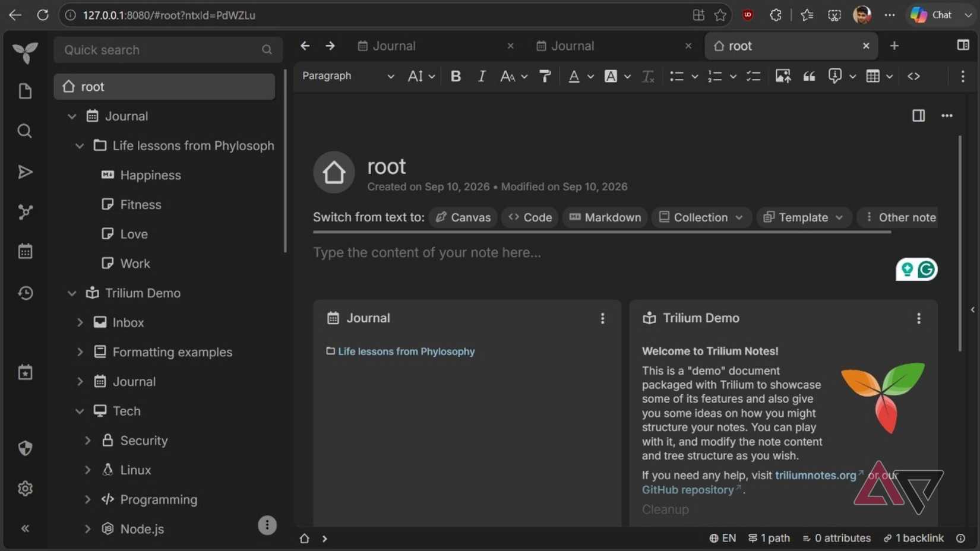Viewport: 980px width, 551px height.
Task: Open the Linux note in the tree
Action: coord(135,470)
